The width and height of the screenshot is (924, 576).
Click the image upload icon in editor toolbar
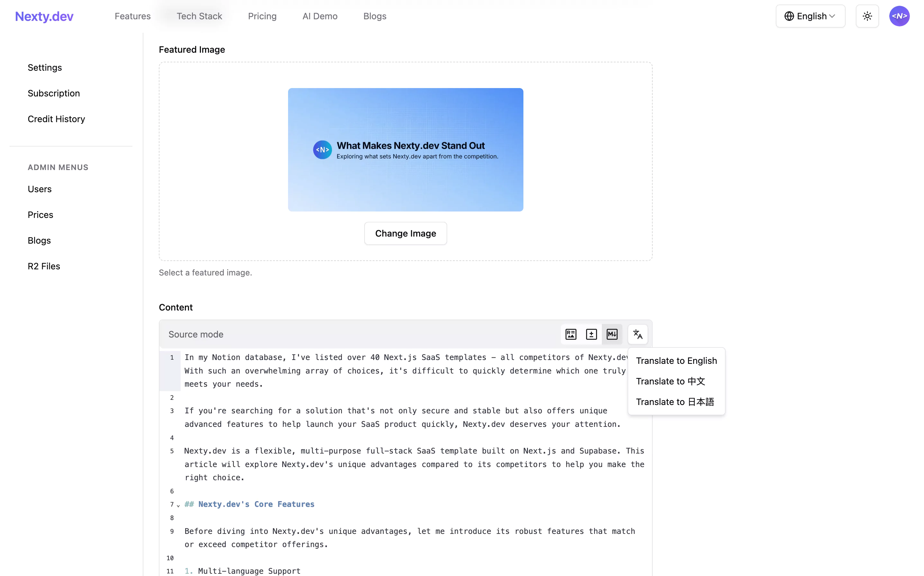(x=570, y=334)
